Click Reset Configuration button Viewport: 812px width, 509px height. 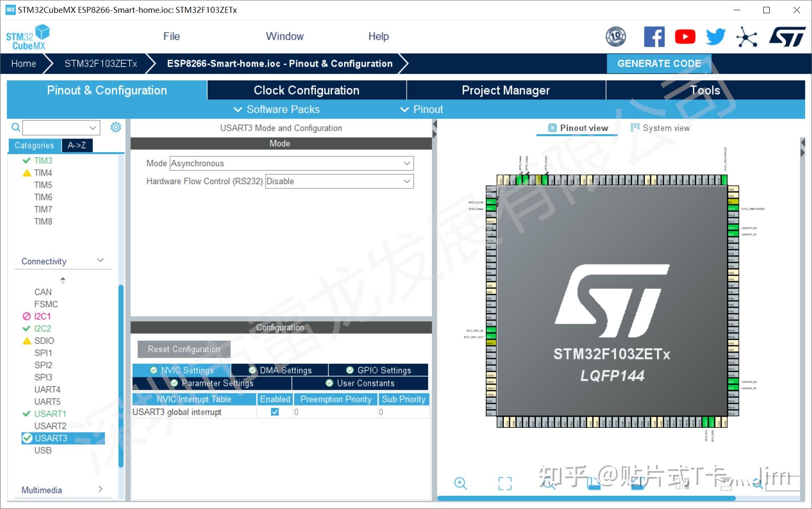pyautogui.click(x=184, y=349)
